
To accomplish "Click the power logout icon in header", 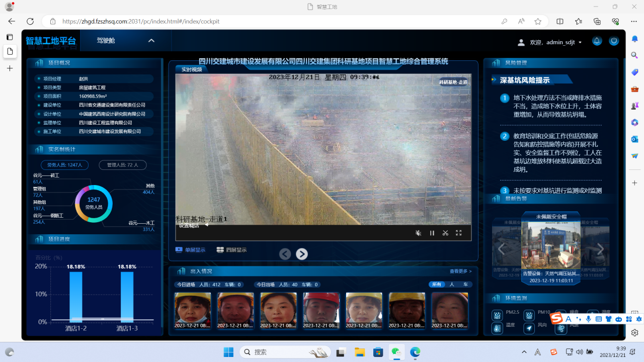I will coord(613,41).
